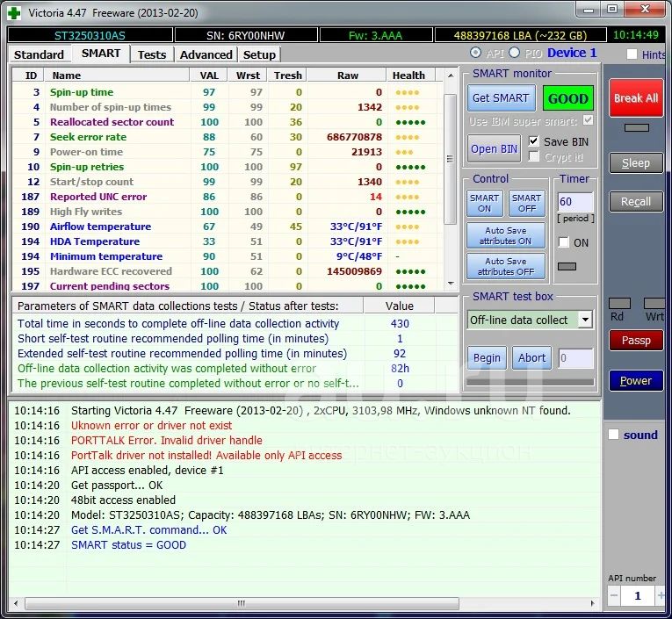
Task: Enable the sound checkbox
Action: click(x=613, y=435)
